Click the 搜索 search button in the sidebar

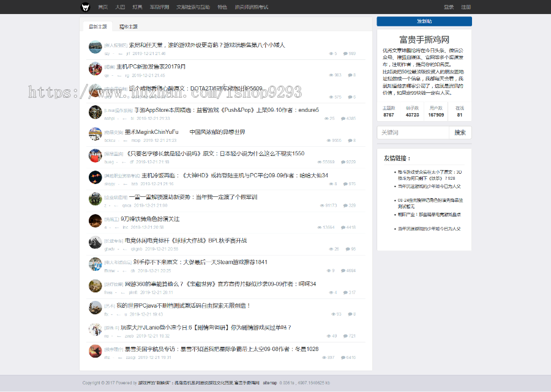pyautogui.click(x=460, y=132)
